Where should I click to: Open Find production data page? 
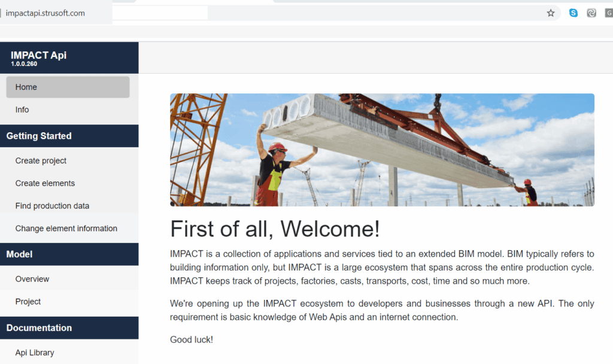[52, 206]
